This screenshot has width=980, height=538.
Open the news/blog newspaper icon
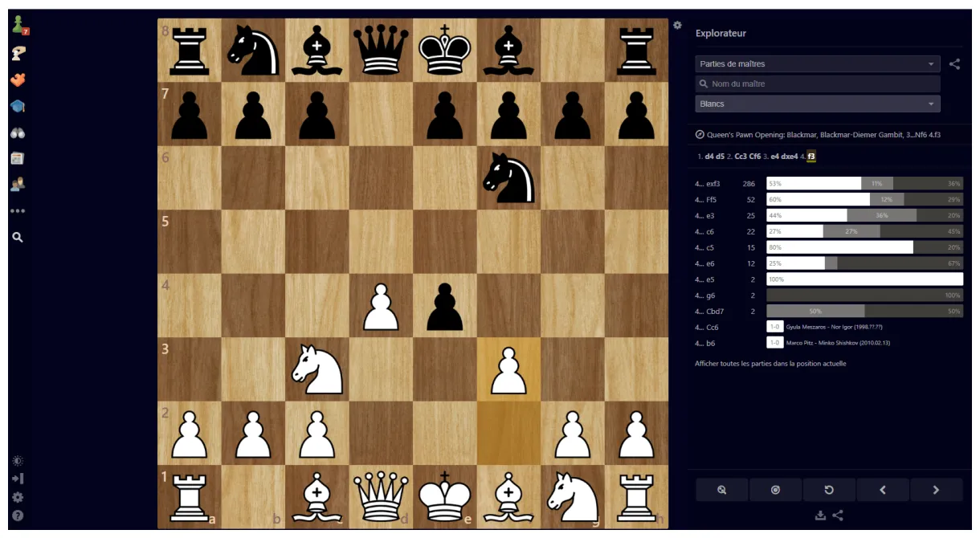pyautogui.click(x=18, y=158)
